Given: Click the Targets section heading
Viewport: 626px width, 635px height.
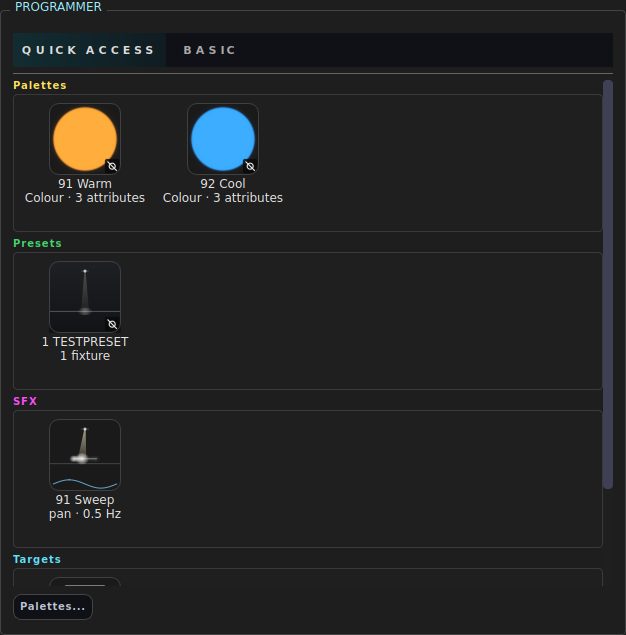Looking at the screenshot, I should (x=37, y=559).
